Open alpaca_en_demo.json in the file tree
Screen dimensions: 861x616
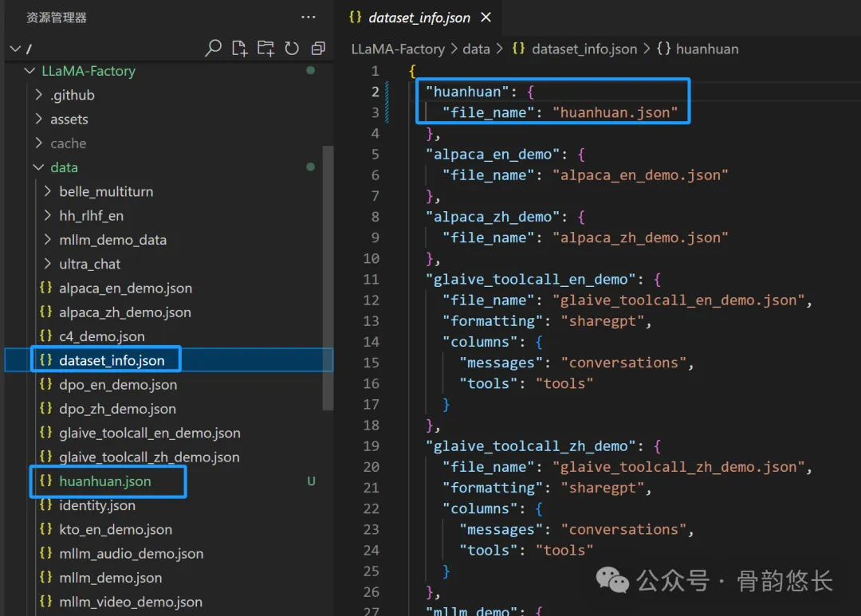[x=126, y=288]
